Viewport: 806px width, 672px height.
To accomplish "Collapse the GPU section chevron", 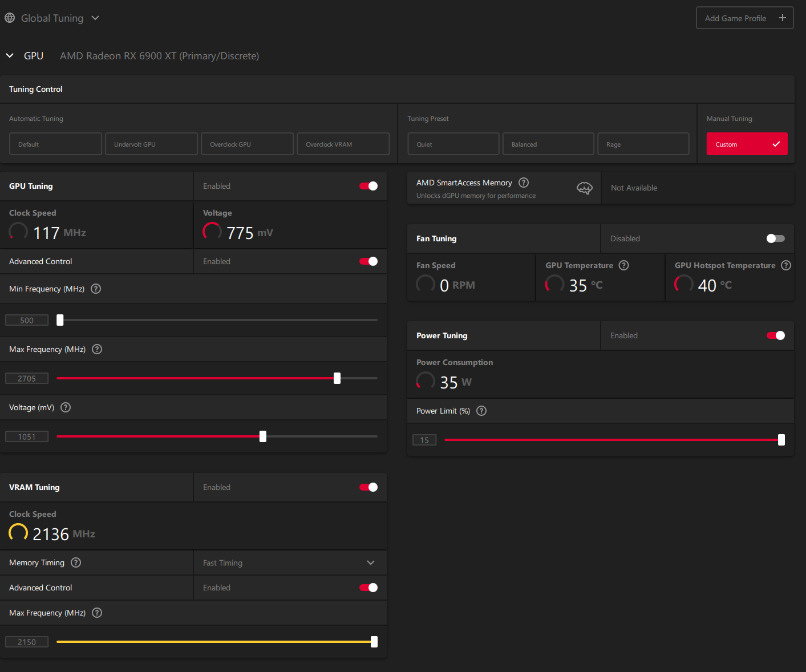I will point(10,56).
